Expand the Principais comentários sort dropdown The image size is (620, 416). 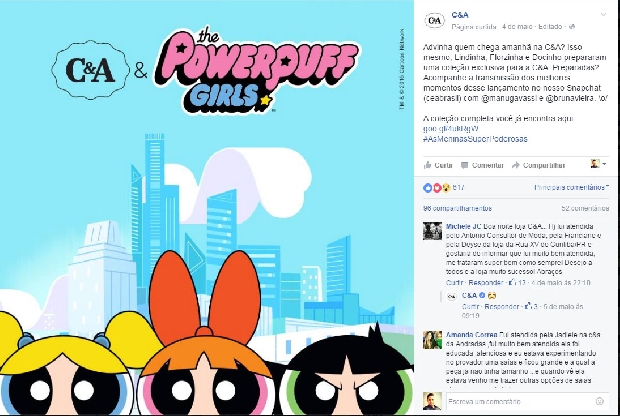click(x=572, y=187)
